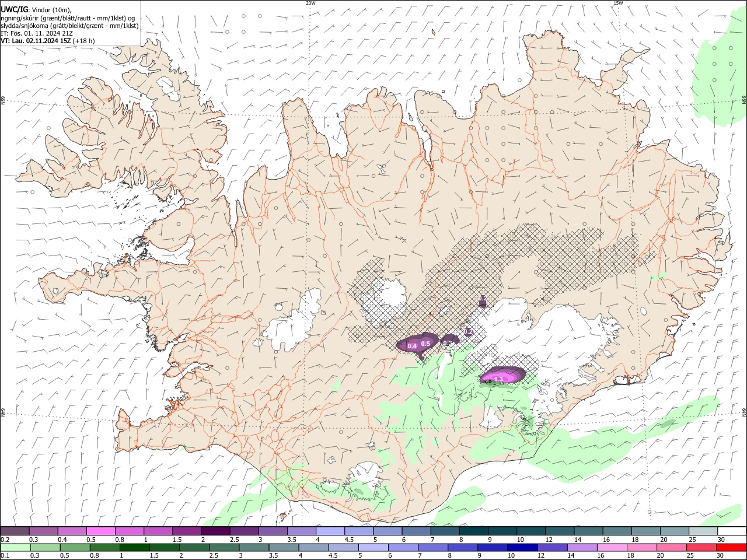Image resolution: width=747 pixels, height=560 pixels.
Task: Click the 1.3 snowfall value in the pink area
Action: [498, 379]
